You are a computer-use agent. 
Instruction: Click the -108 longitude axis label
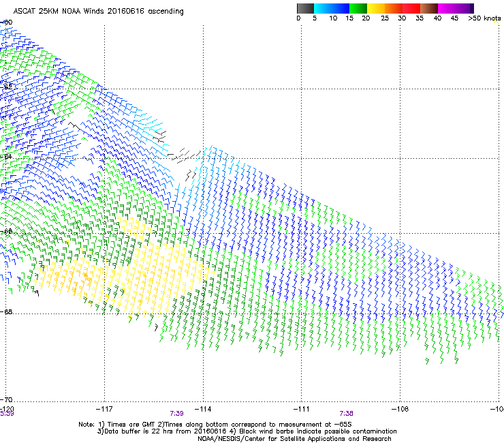pyautogui.click(x=400, y=409)
